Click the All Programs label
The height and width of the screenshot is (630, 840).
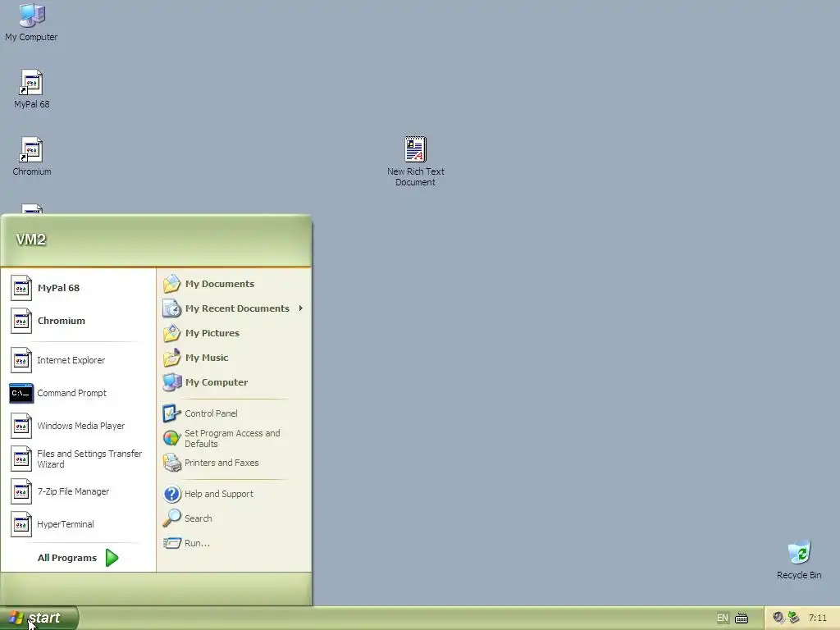coord(67,558)
